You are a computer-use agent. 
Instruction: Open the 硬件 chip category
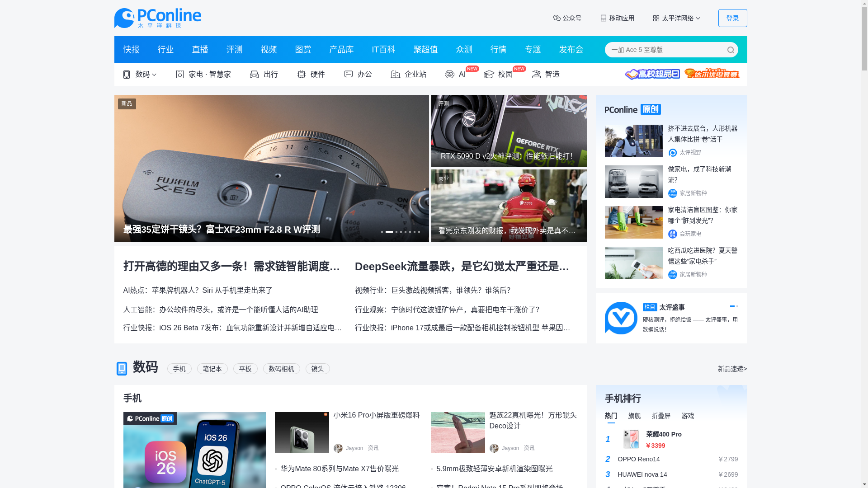pyautogui.click(x=311, y=75)
